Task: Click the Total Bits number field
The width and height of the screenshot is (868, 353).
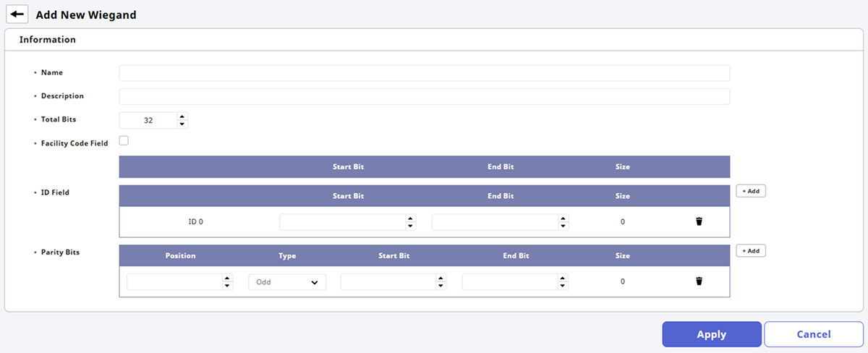Action: pyautogui.click(x=148, y=120)
